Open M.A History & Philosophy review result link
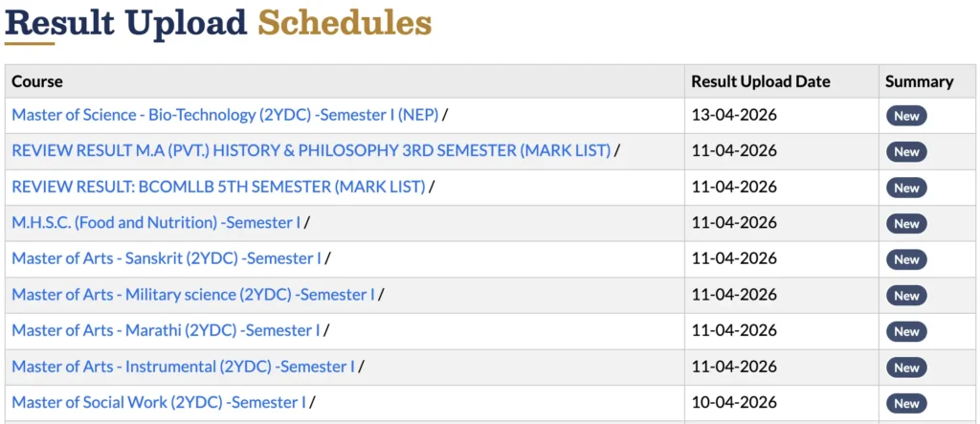 pos(311,150)
